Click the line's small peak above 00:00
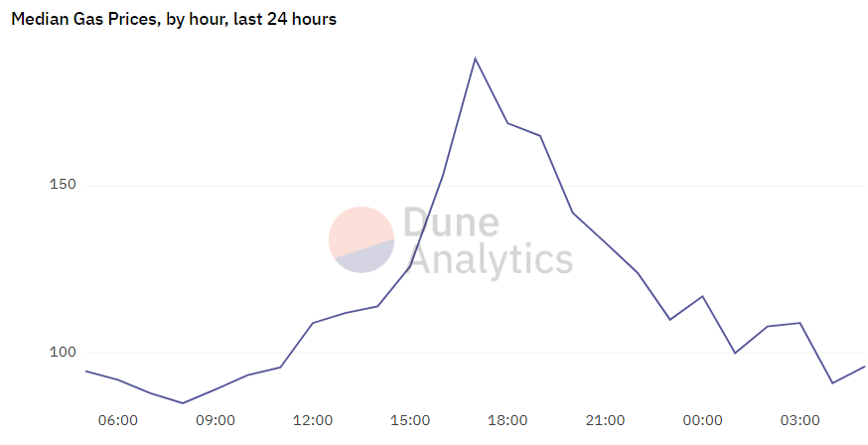The width and height of the screenshot is (868, 445). 702,296
